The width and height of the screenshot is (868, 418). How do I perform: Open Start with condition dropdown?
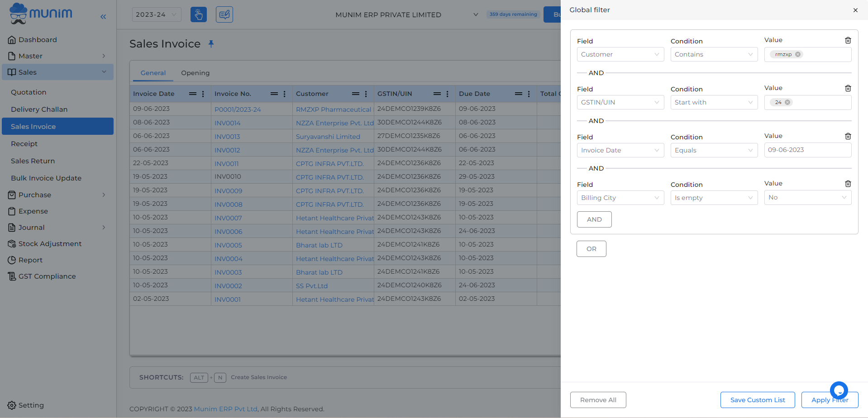[714, 102]
